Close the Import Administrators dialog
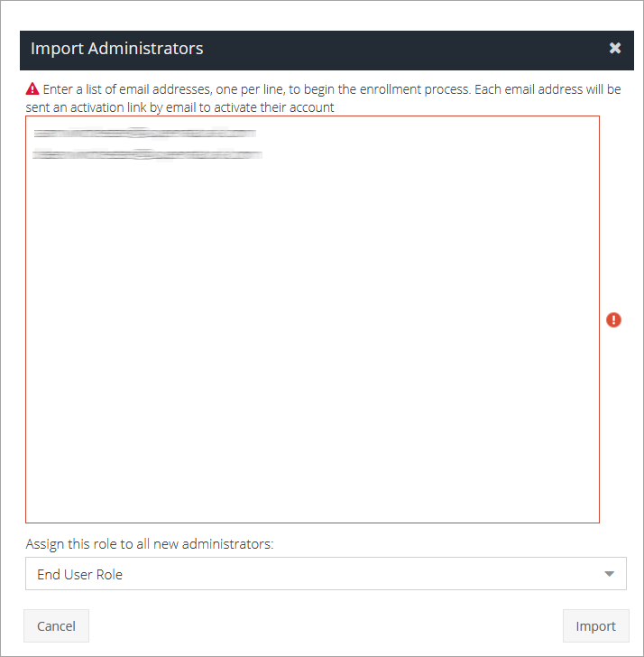644x657 pixels. (x=615, y=49)
